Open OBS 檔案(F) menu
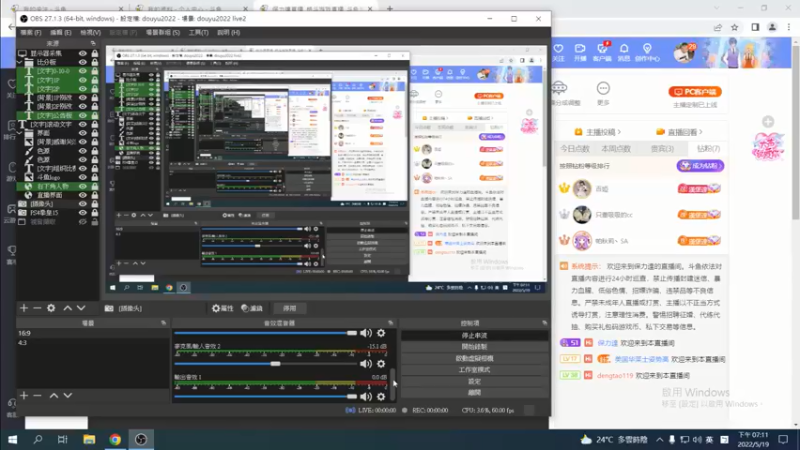The width and height of the screenshot is (800, 450). 31,32
